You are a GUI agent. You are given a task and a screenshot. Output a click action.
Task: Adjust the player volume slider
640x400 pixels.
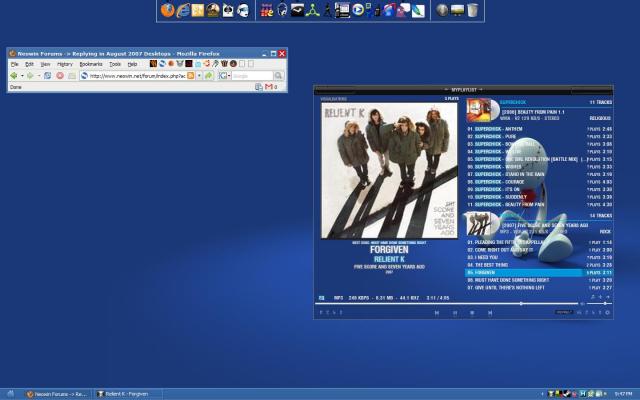pos(601,304)
